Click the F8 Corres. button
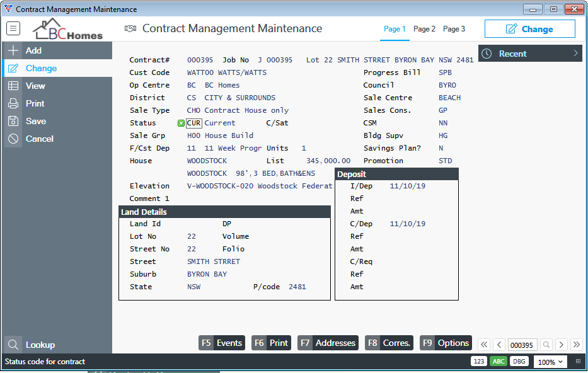Viewport: 588px width, 373px height. [x=389, y=343]
